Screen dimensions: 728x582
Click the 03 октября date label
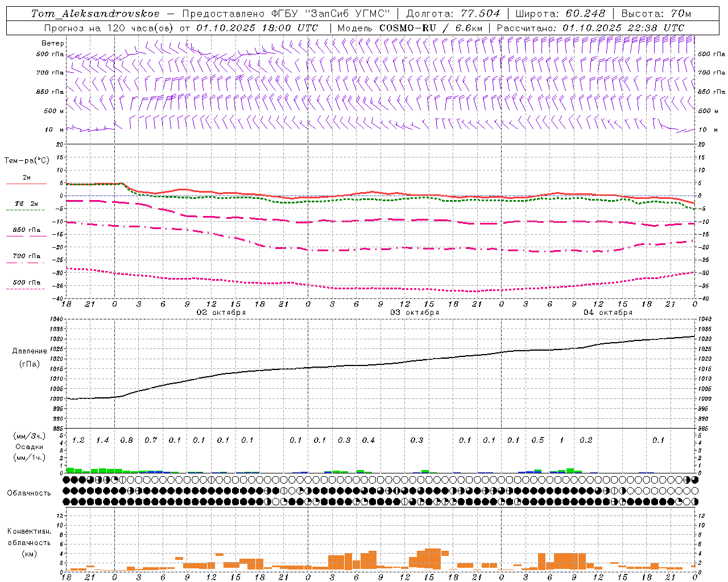[415, 313]
